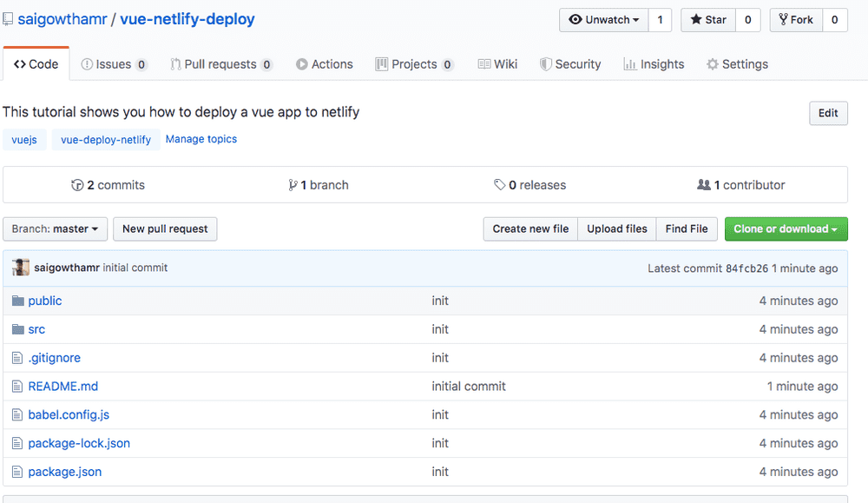Open the package-lock.json file
Image resolution: width=868 pixels, height=503 pixels.
79,443
